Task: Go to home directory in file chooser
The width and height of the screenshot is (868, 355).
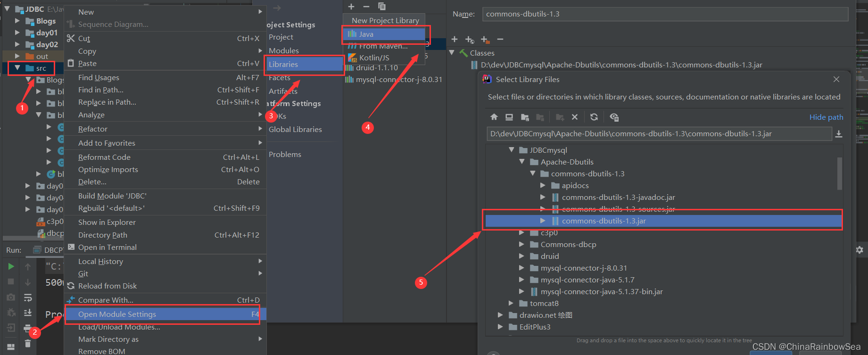Action: click(494, 117)
